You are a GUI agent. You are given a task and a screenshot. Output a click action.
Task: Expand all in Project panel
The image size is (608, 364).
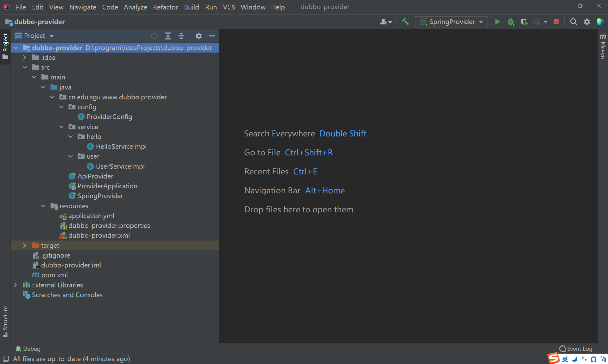coord(168,36)
